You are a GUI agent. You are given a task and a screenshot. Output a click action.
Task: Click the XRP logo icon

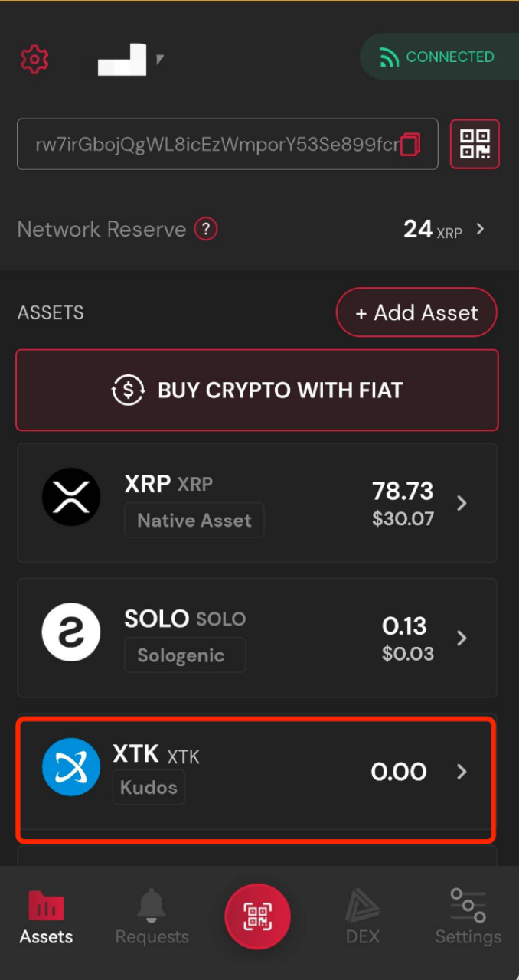pyautogui.click(x=71, y=497)
